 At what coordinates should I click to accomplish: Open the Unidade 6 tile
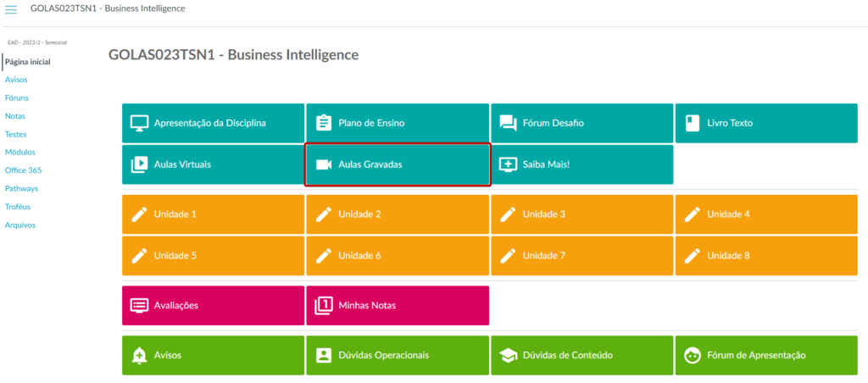point(397,255)
